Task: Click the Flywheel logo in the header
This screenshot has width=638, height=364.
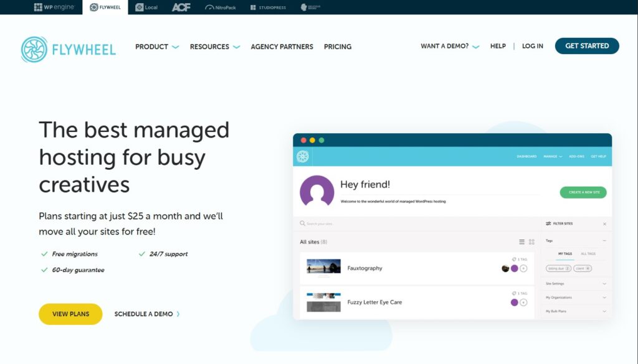Action: pyautogui.click(x=69, y=50)
